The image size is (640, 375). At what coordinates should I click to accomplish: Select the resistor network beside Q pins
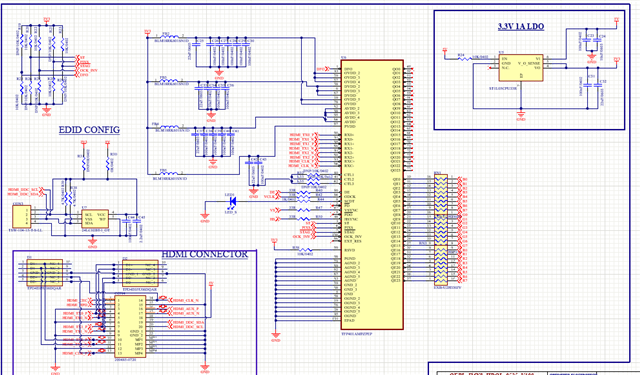tap(441, 230)
